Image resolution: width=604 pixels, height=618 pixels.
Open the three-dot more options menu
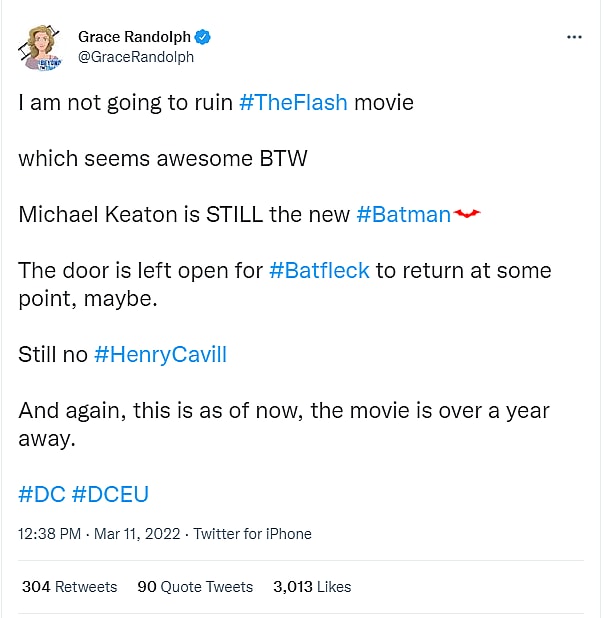pos(574,37)
